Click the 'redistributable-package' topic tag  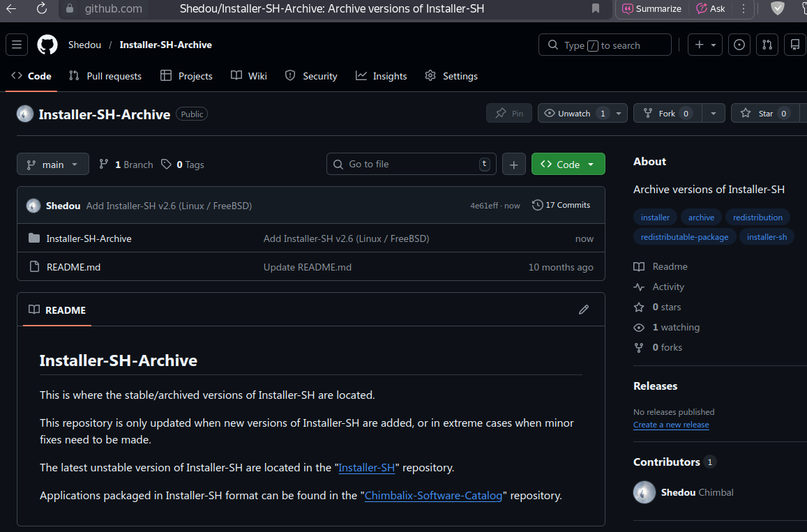coord(684,236)
